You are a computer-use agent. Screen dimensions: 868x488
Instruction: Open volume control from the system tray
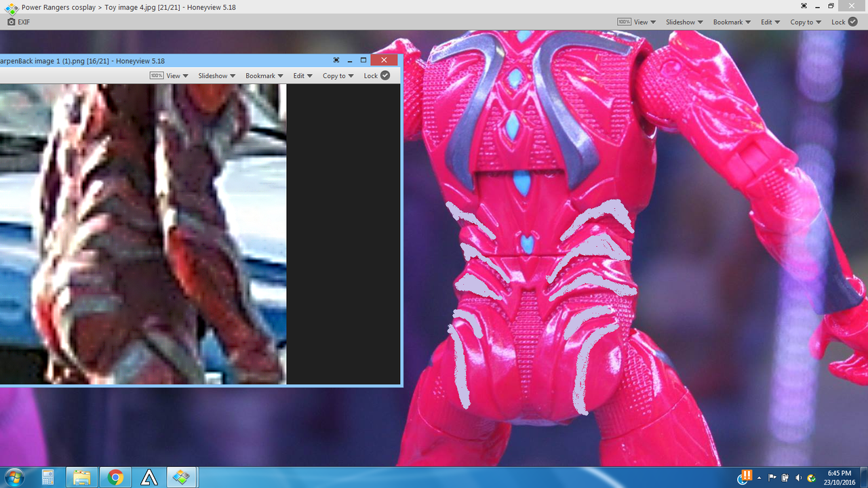798,477
